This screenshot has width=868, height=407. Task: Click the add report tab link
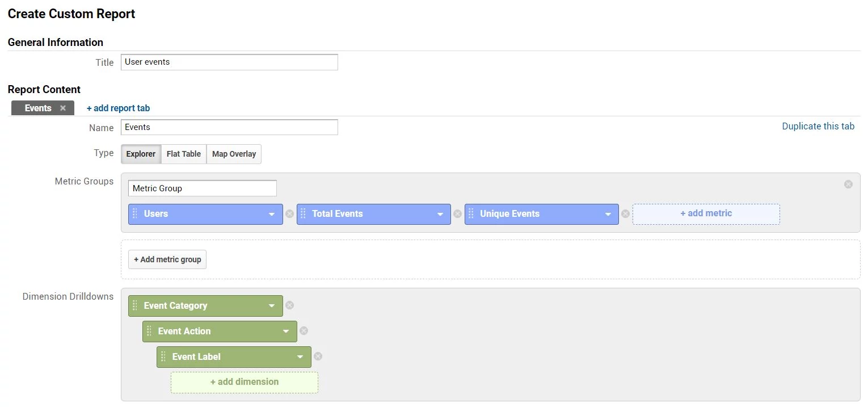click(x=118, y=108)
